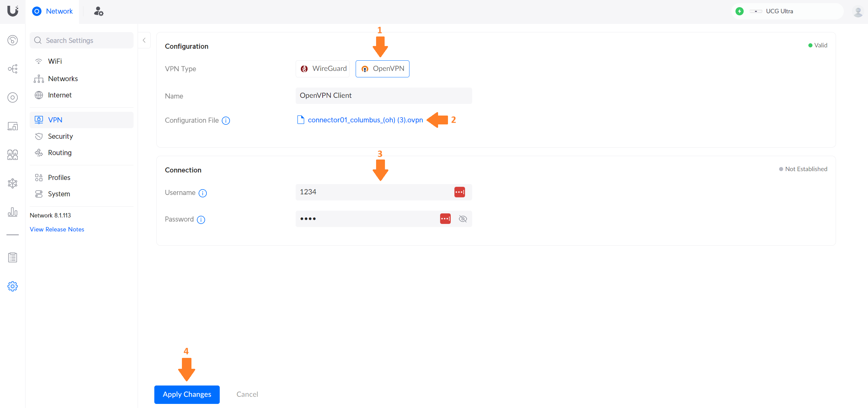Click the WiFi icon in settings list
The image size is (868, 408).
tap(39, 61)
